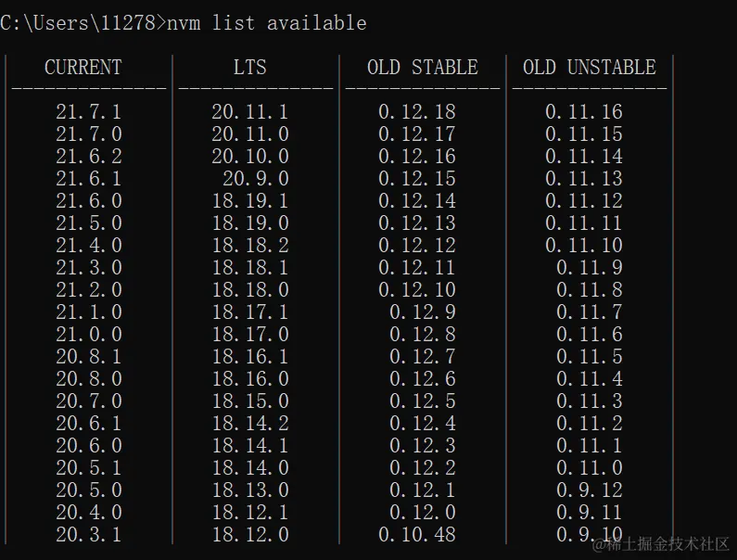Select LTS version 18.19.0
Image resolution: width=737 pixels, height=560 pixels.
(250, 223)
